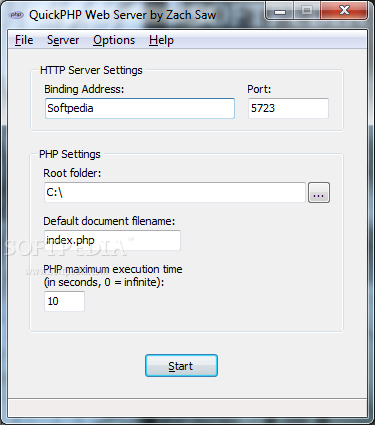Viewport: 375px width, 425px height.
Task: Browse for root folder with the ellipsis button
Action: pyautogui.click(x=319, y=192)
